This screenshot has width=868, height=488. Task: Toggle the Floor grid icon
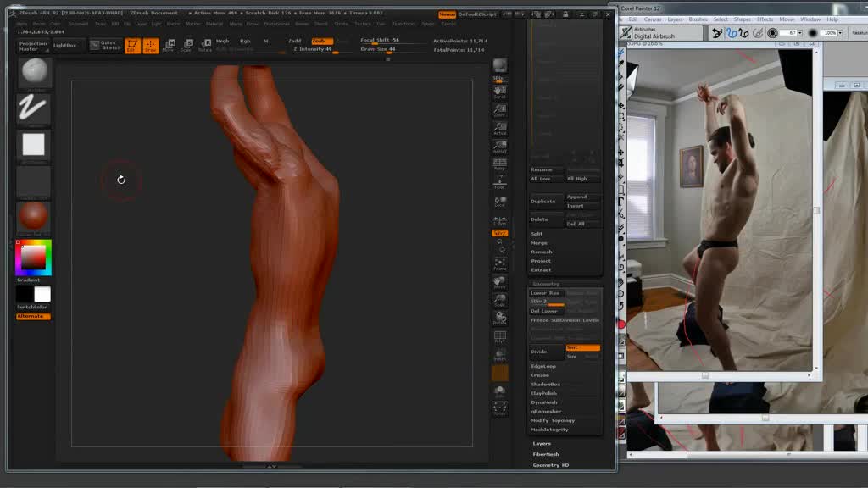click(x=499, y=183)
